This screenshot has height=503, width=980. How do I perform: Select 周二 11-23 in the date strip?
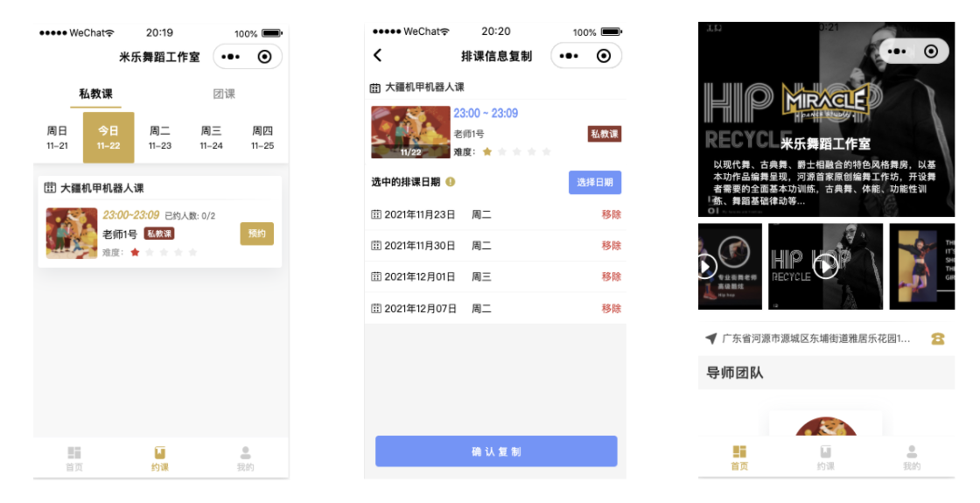pos(159,137)
